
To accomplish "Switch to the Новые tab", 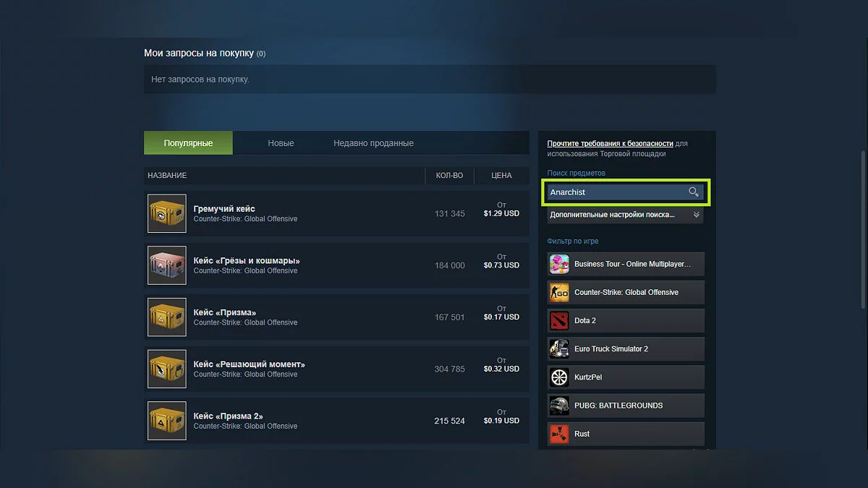I will pyautogui.click(x=281, y=143).
